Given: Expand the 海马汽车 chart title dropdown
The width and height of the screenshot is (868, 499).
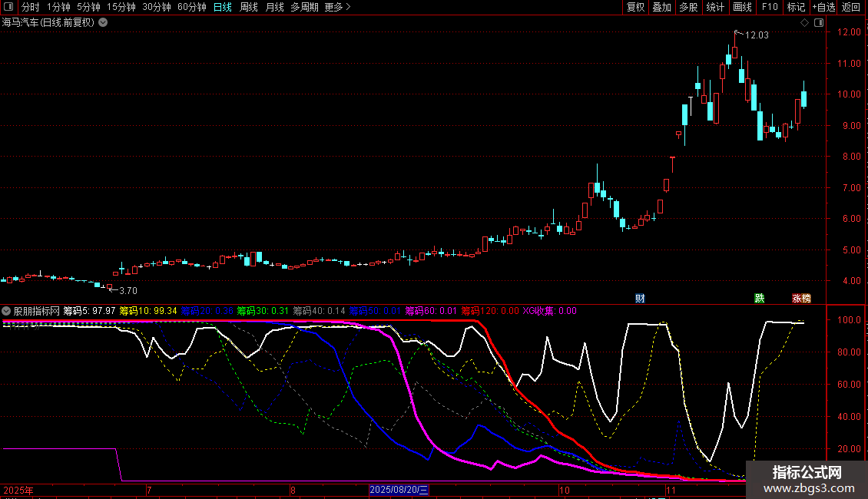Looking at the screenshot, I should [104, 23].
